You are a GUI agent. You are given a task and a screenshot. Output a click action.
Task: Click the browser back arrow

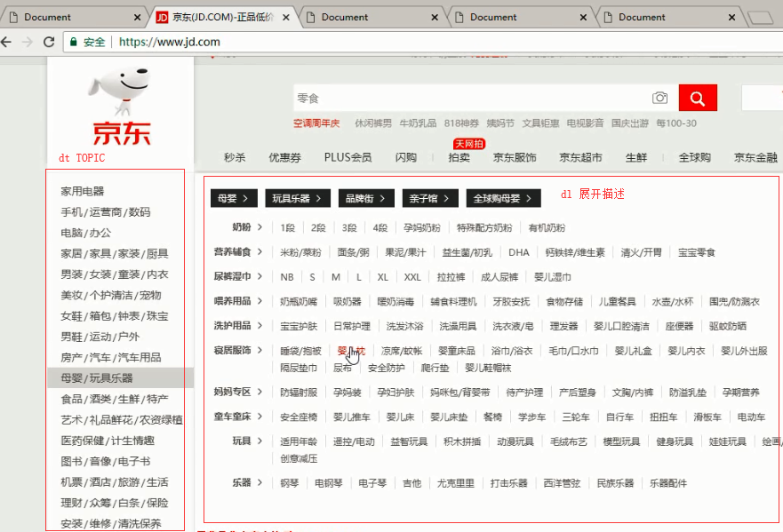(x=6, y=42)
